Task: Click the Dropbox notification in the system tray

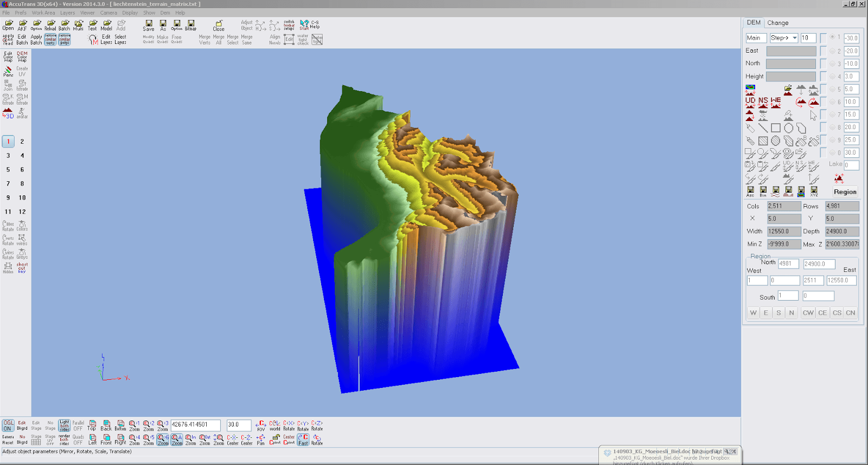Action: [x=670, y=456]
